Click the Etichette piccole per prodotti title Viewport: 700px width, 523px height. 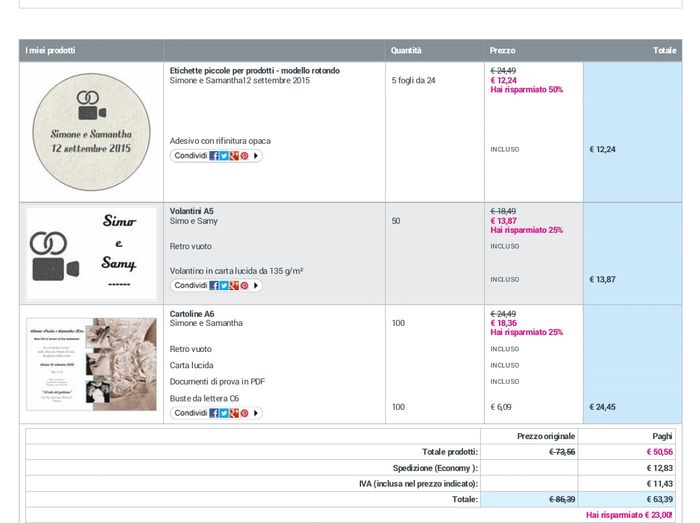click(254, 71)
